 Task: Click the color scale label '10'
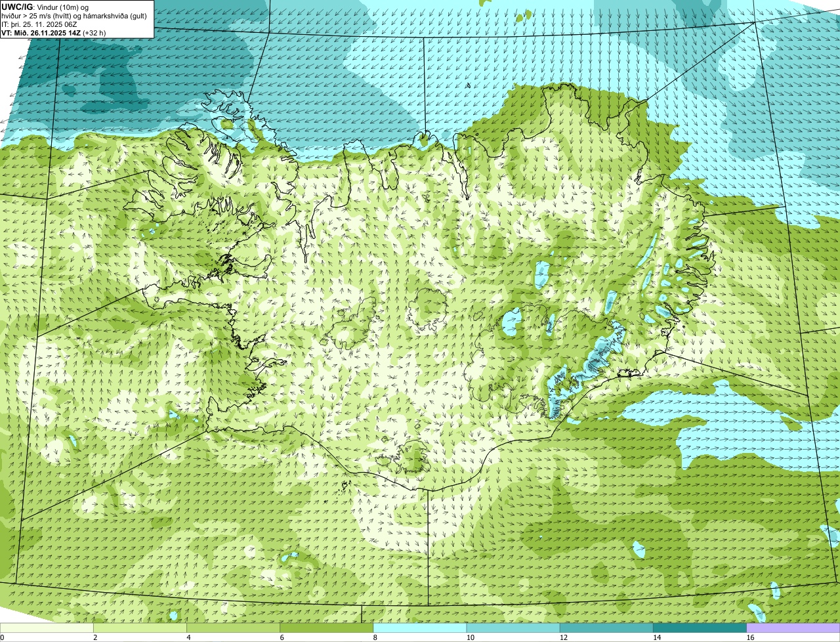pyautogui.click(x=470, y=637)
